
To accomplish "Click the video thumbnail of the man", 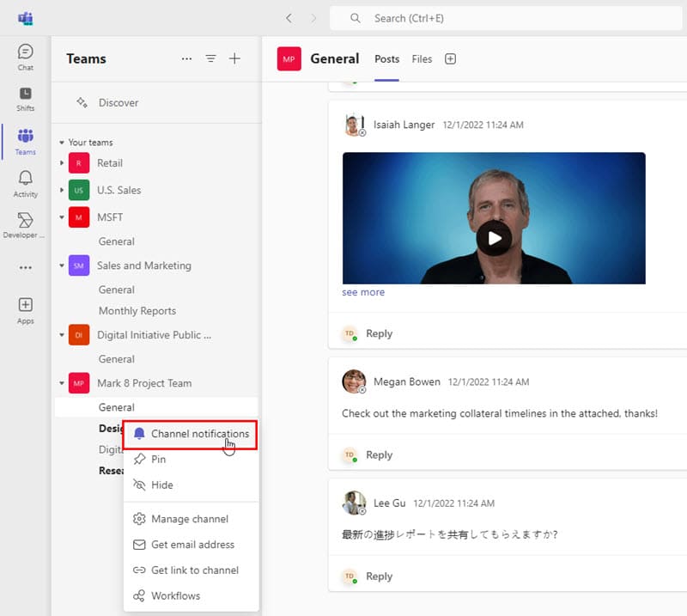I will 494,218.
